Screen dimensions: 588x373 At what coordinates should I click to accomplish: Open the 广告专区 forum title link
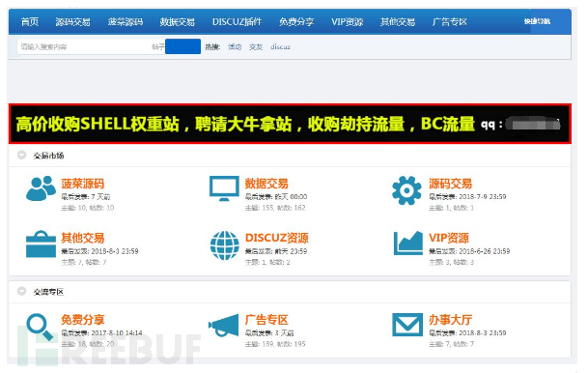[266, 320]
